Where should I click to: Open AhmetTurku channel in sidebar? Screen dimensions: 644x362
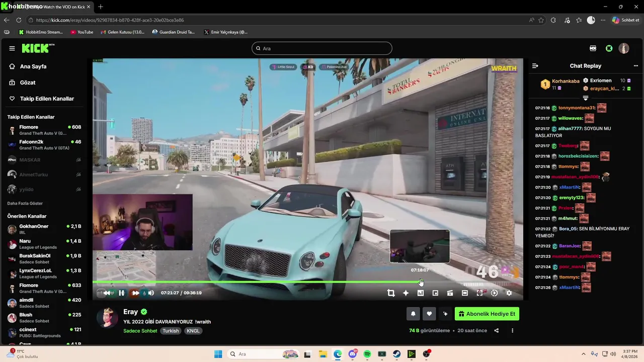(x=44, y=174)
